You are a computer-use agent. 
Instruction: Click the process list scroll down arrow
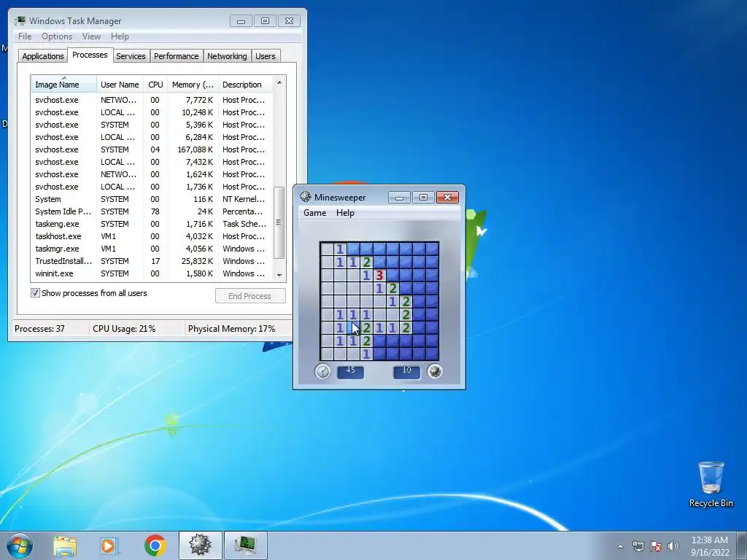coord(279,275)
